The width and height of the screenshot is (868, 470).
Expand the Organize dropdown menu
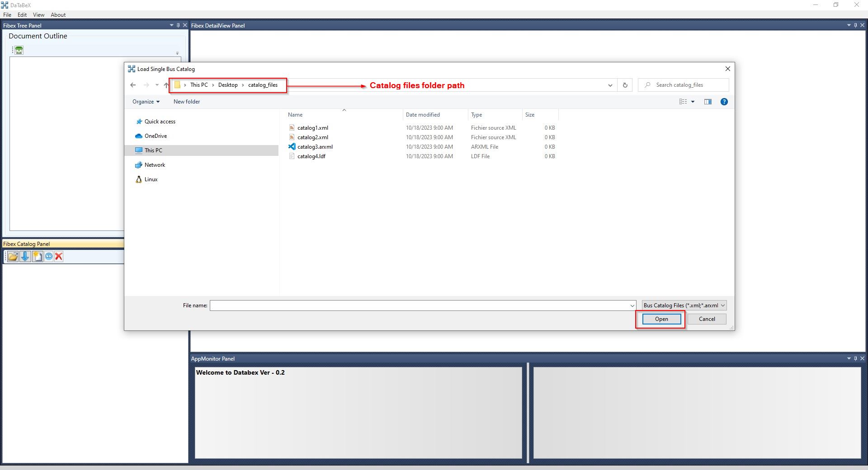tap(146, 102)
